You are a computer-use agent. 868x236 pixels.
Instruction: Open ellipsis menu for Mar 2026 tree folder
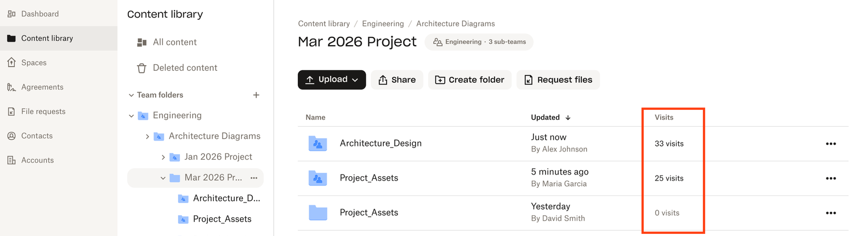click(254, 178)
